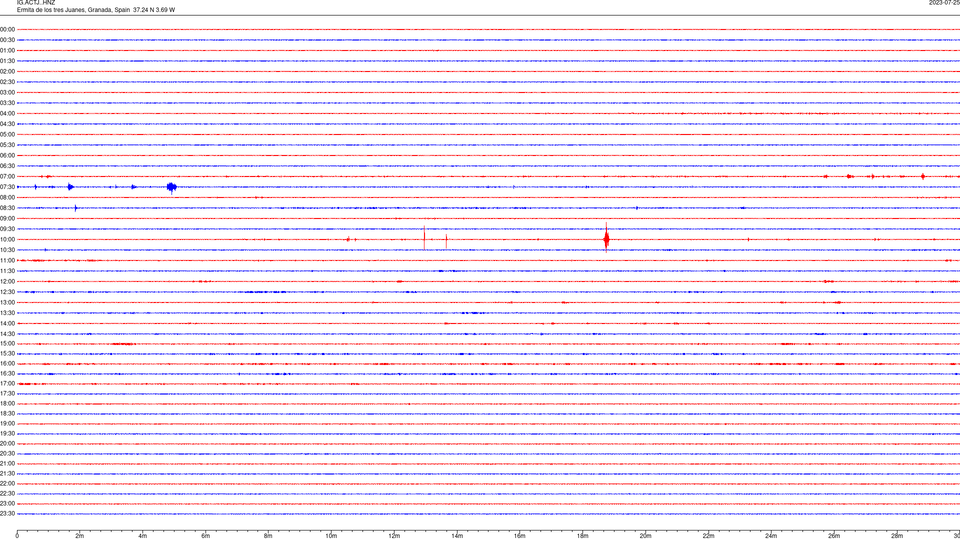Click the 8m tick label on minute axis
Image resolution: width=960 pixels, height=540 pixels.
point(268,536)
